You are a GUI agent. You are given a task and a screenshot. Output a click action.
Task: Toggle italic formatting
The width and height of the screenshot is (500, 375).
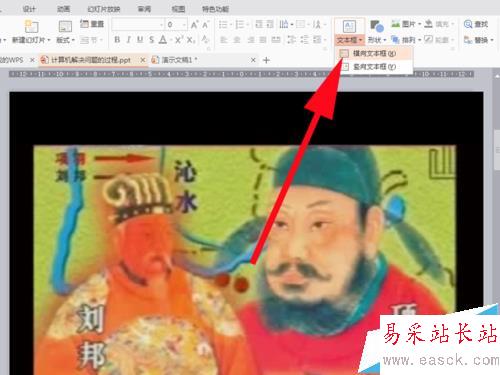[x=128, y=40]
